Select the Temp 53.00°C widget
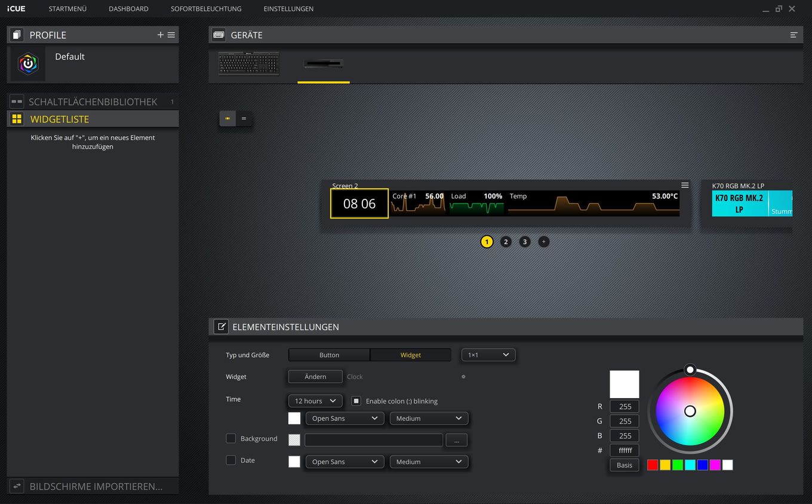This screenshot has height=504, width=812. coord(593,203)
